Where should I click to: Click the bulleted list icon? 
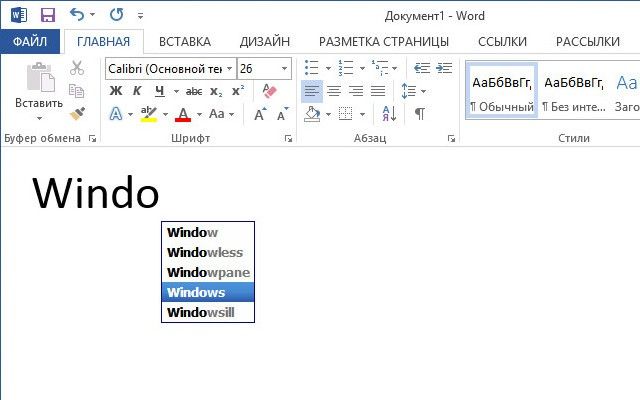coord(311,68)
